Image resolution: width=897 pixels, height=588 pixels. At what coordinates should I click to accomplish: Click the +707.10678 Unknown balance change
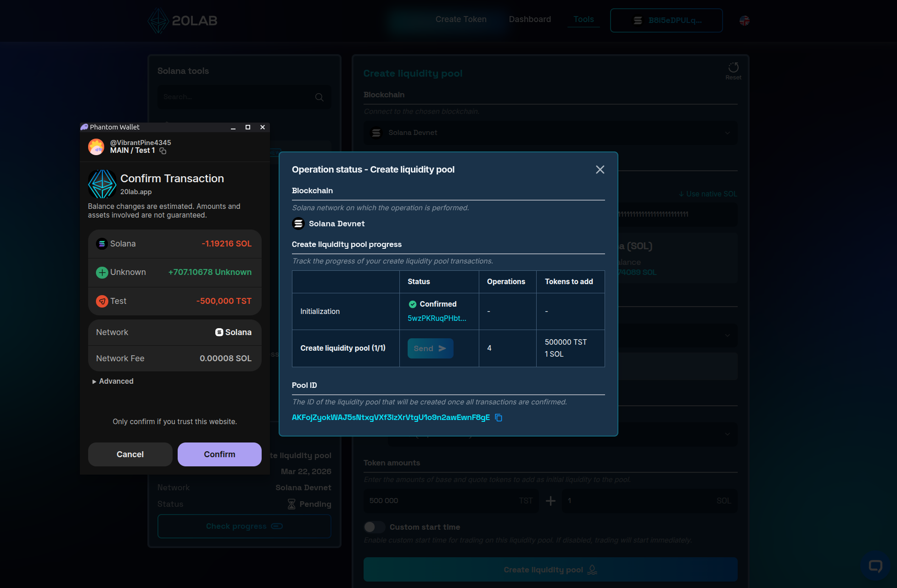click(x=210, y=273)
